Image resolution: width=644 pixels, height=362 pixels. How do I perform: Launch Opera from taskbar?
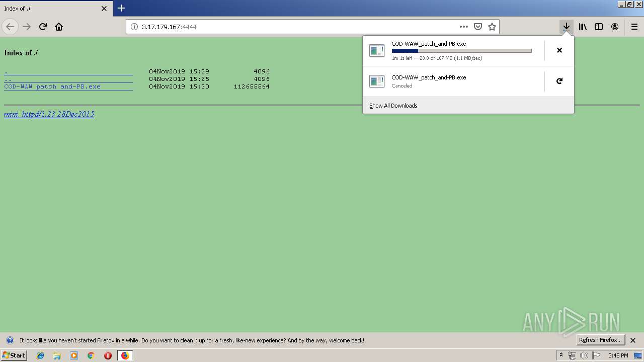tap(108, 355)
